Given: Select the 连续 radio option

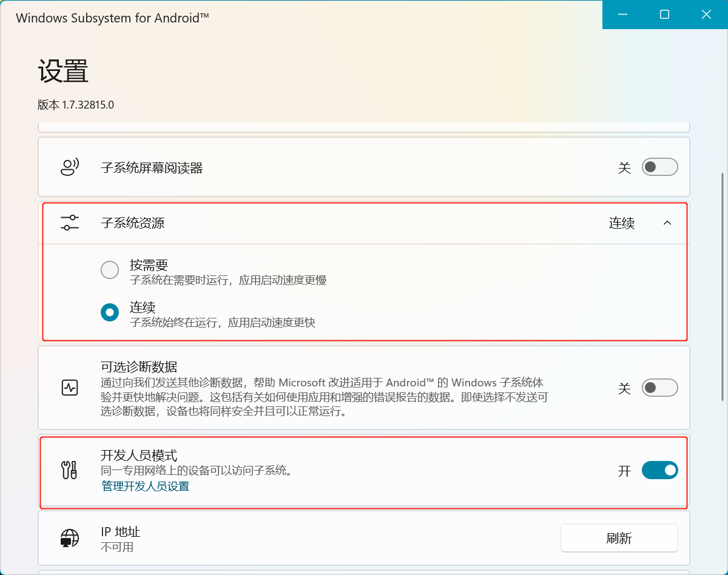Looking at the screenshot, I should 110,312.
